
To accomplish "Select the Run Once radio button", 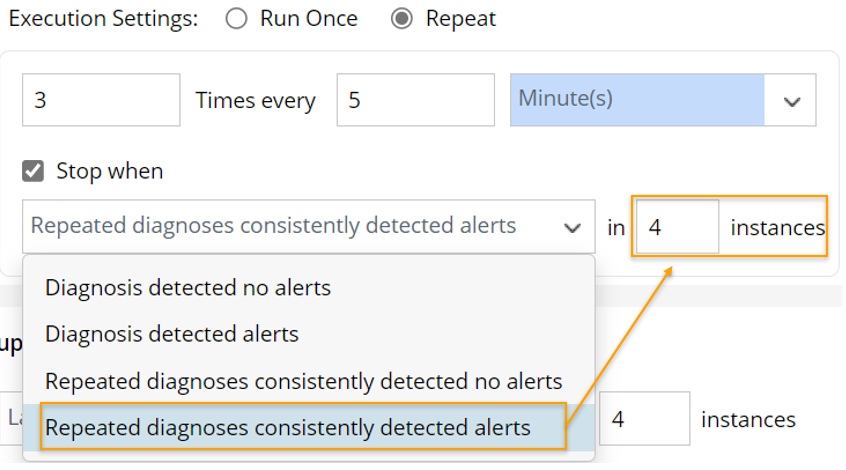I will (237, 19).
